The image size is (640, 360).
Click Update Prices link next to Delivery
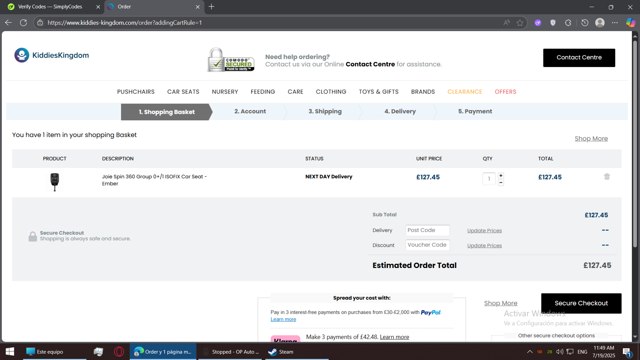pyautogui.click(x=484, y=231)
